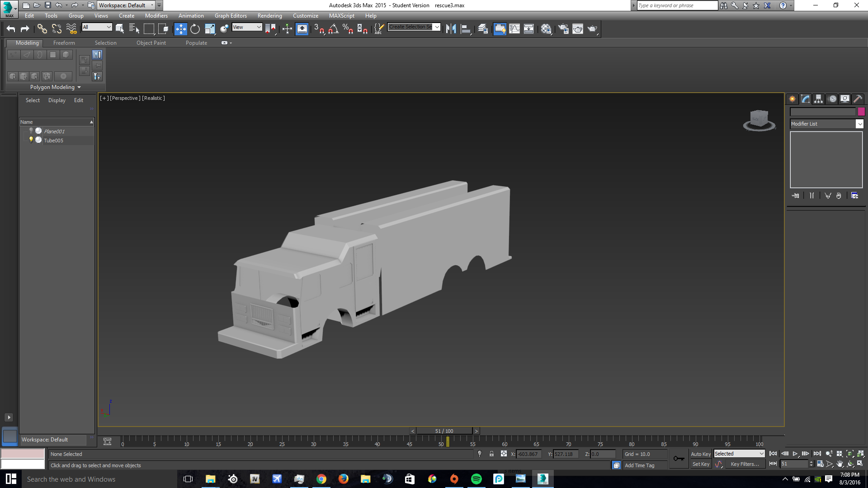Screen dimensions: 868x488
Task: Click the pink object color swatch
Action: pyautogui.click(x=861, y=112)
